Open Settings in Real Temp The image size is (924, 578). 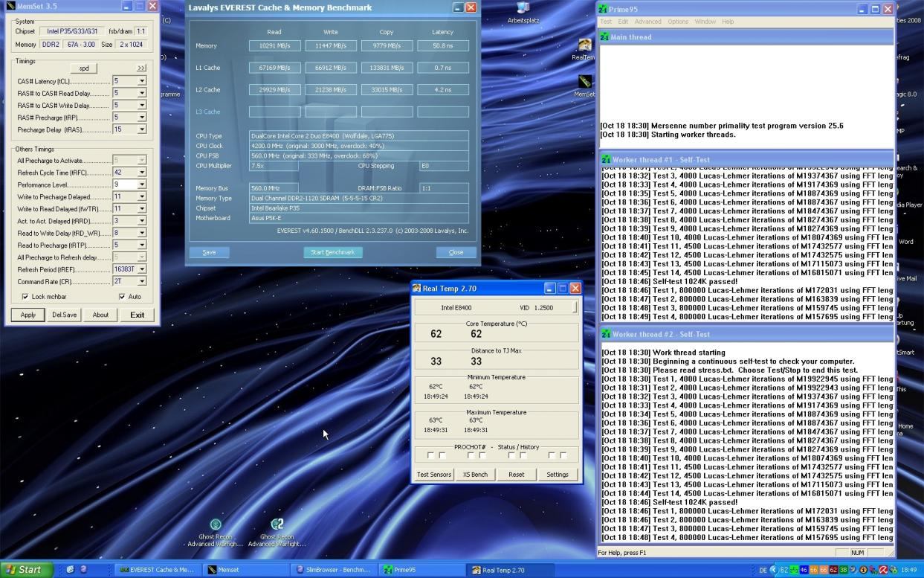coord(558,474)
